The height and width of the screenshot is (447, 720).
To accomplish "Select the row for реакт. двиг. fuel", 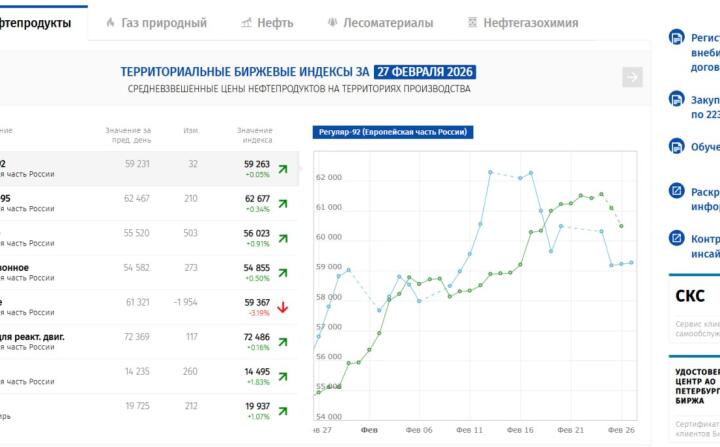I will (x=148, y=342).
